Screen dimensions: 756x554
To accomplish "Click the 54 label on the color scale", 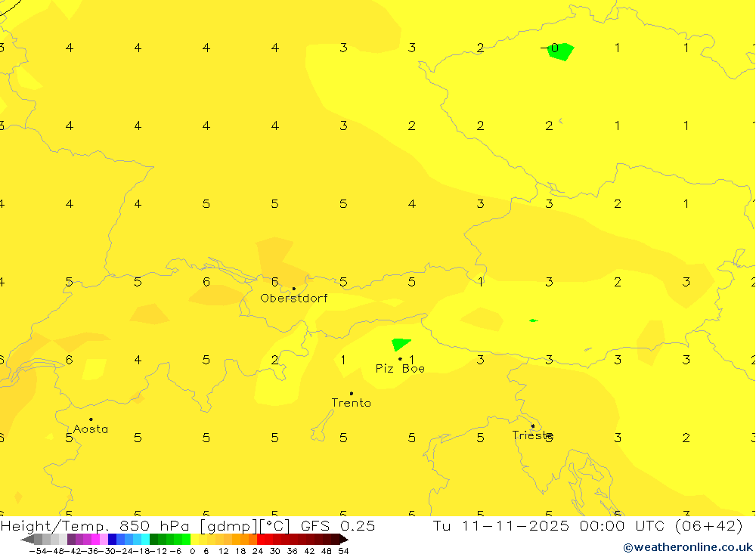I will pos(343,551).
